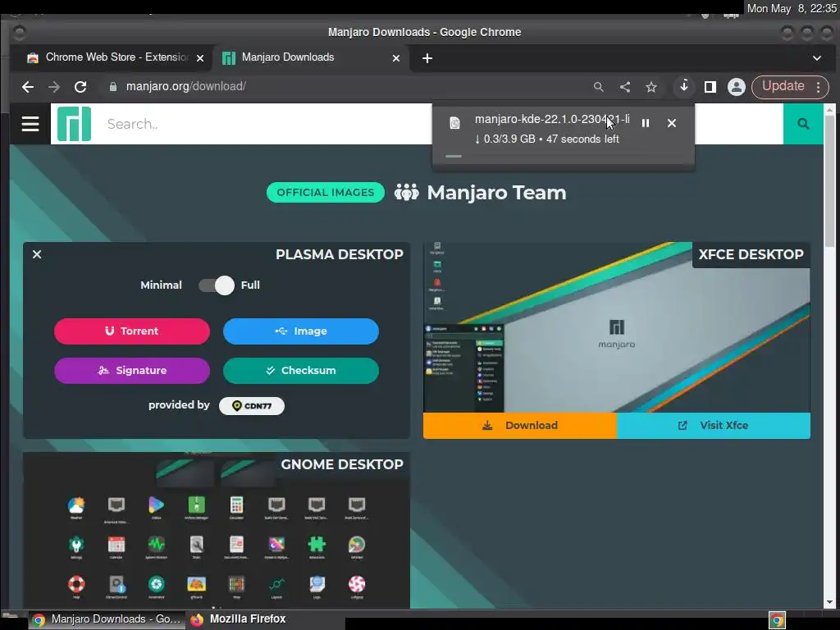The height and width of the screenshot is (630, 840).
Task: Open the Plasma Checksum
Action: tap(301, 371)
